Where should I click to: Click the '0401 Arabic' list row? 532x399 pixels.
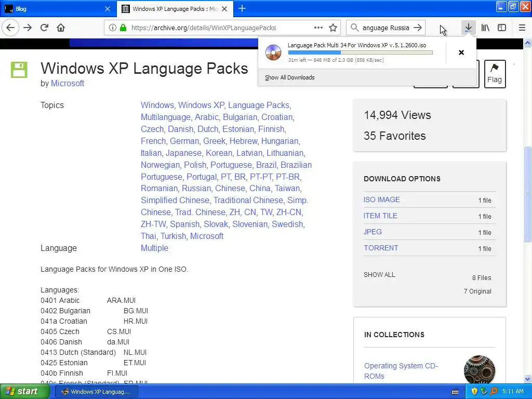(88, 301)
